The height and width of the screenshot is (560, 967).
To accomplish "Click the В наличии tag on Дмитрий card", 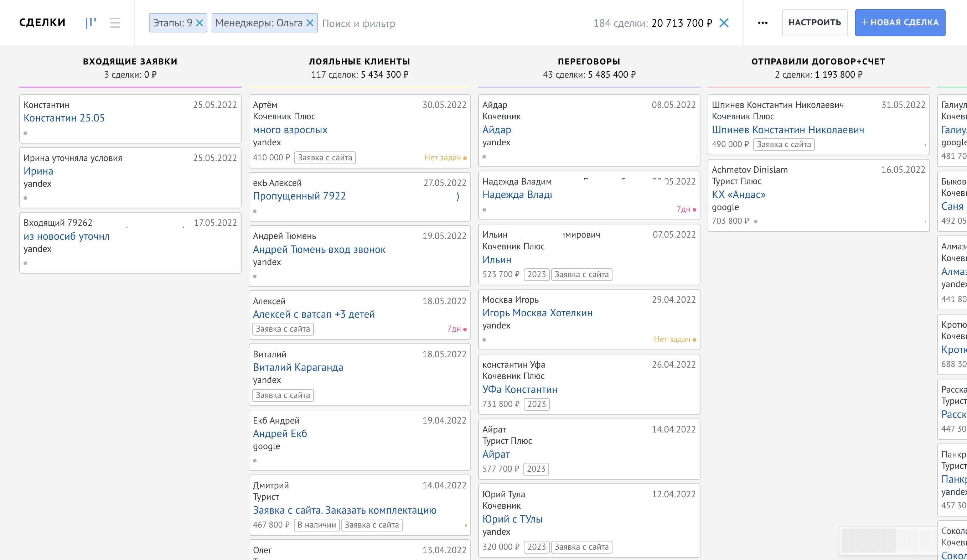I will click(x=317, y=525).
